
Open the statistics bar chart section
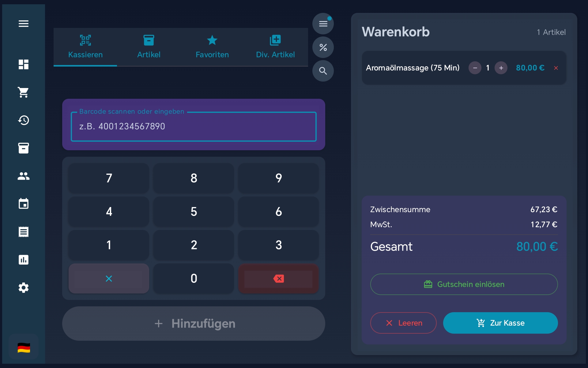point(24,260)
